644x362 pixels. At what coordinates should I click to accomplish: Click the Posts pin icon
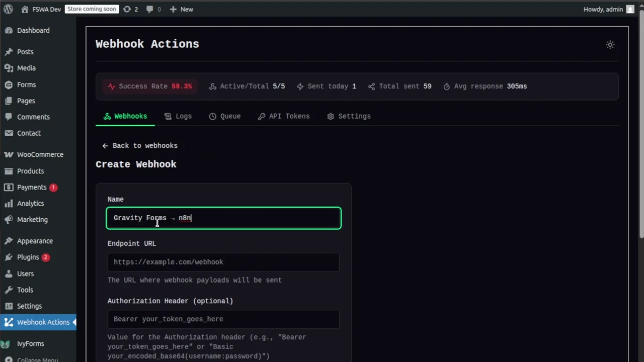9,52
